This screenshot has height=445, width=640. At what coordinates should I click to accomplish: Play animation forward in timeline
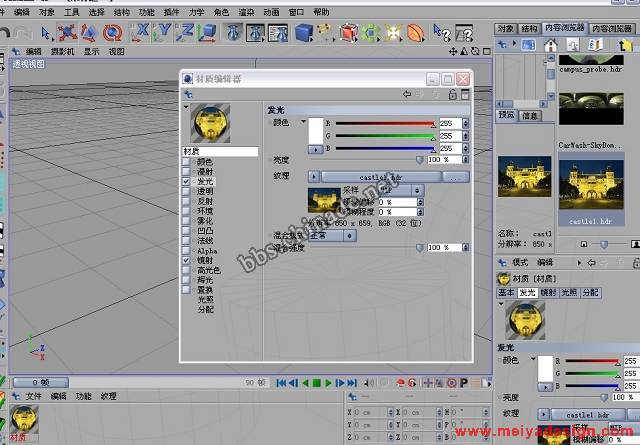pos(329,383)
